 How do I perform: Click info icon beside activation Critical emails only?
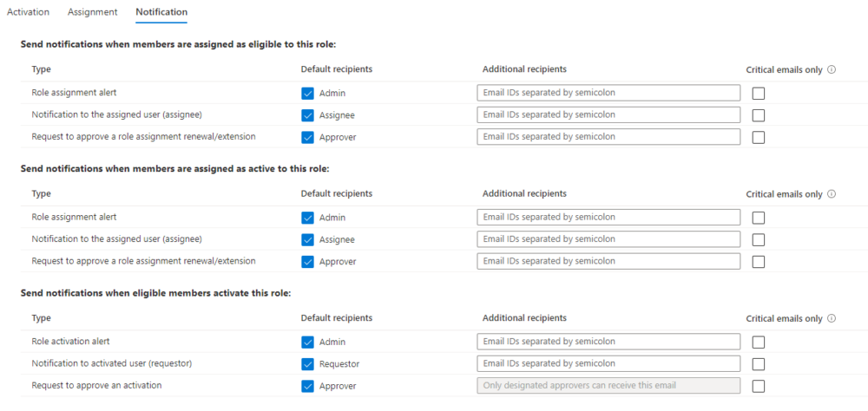click(x=831, y=318)
